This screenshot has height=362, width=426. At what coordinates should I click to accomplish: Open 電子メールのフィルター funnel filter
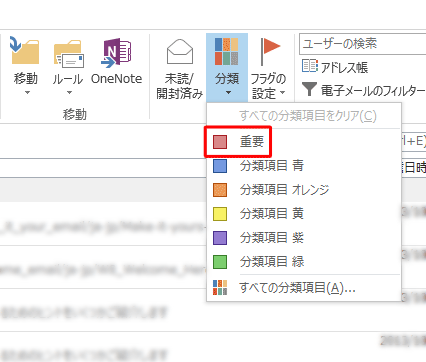point(363,90)
